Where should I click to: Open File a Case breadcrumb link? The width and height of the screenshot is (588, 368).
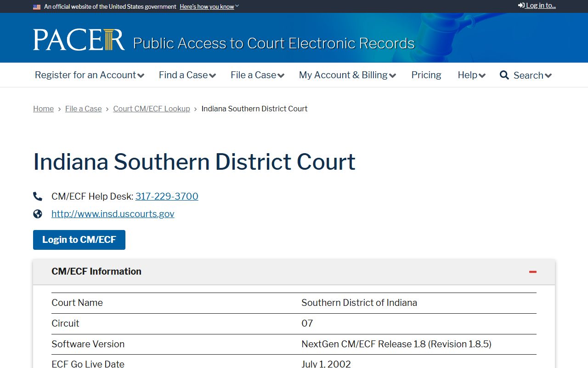pyautogui.click(x=84, y=109)
